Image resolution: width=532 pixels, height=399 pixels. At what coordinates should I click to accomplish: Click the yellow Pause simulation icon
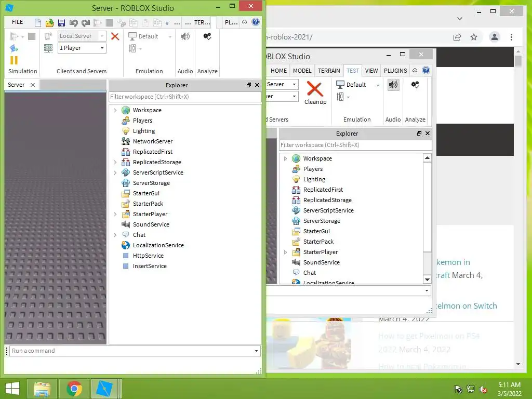(x=14, y=60)
